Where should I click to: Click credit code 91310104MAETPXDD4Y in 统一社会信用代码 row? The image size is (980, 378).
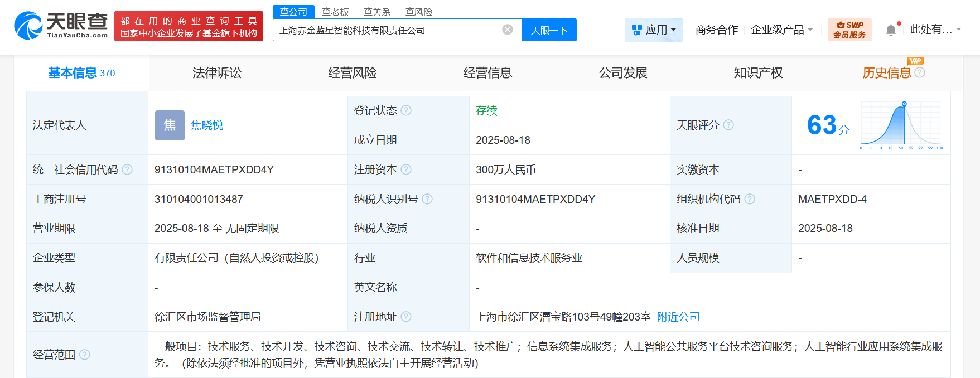click(214, 169)
